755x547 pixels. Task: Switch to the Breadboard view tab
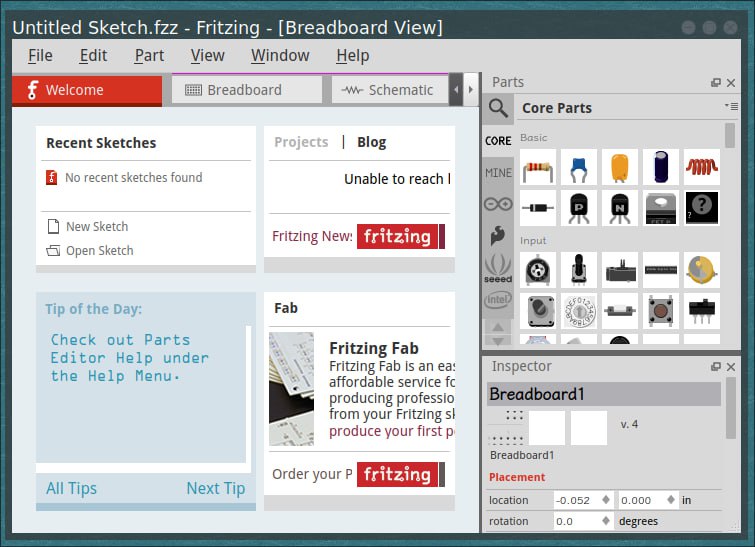pyautogui.click(x=247, y=90)
